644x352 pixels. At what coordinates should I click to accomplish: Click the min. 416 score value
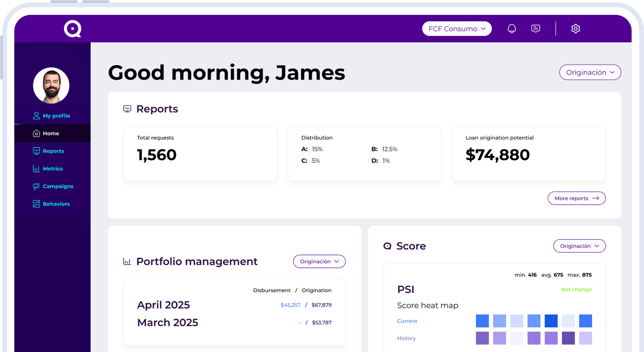tap(526, 275)
